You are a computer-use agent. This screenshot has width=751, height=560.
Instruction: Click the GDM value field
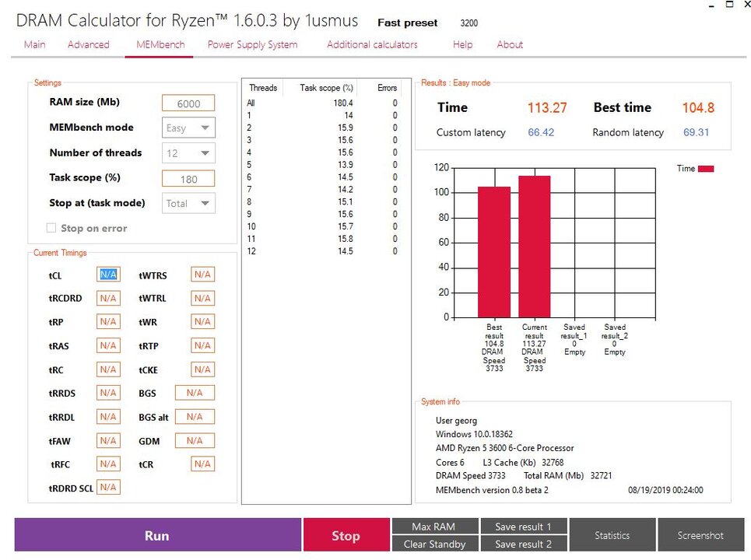195,441
